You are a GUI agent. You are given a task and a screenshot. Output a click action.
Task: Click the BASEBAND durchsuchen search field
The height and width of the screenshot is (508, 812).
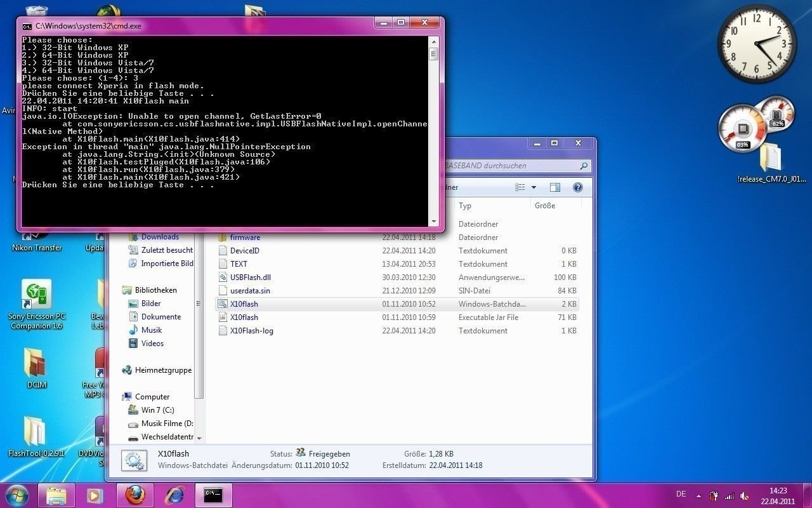518,166
